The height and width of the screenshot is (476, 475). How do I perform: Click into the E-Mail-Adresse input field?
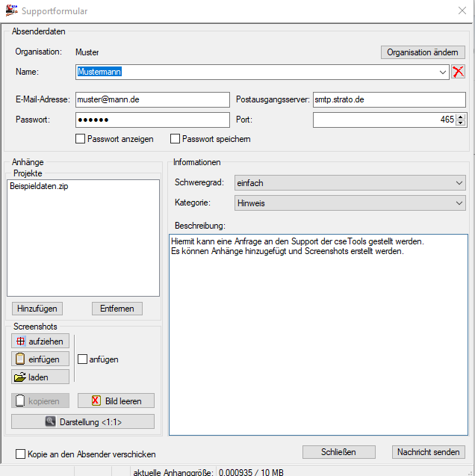(152, 100)
